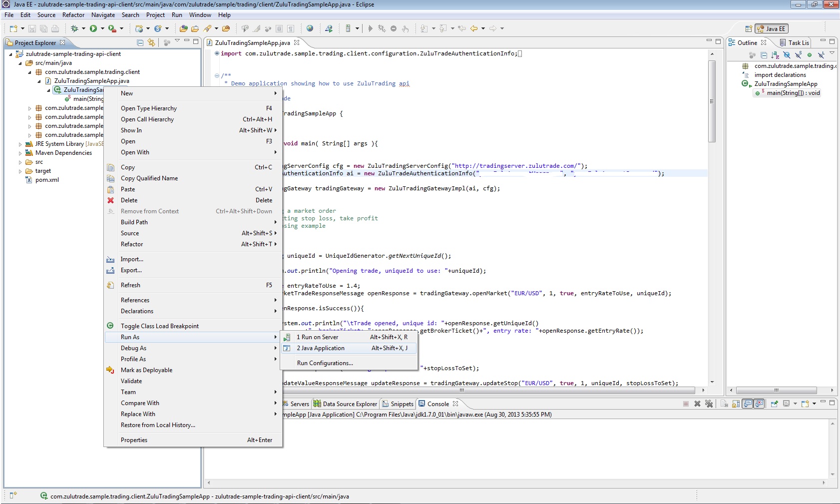Open the dropdown arrow beside the Run button
This screenshot has height=504, width=840.
(102, 28)
